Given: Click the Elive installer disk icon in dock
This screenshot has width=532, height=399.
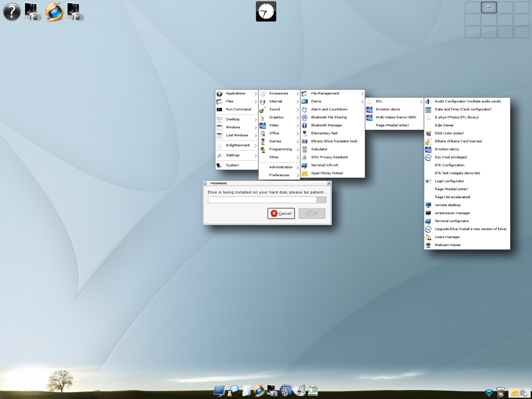Looking at the screenshot, I should [x=313, y=391].
